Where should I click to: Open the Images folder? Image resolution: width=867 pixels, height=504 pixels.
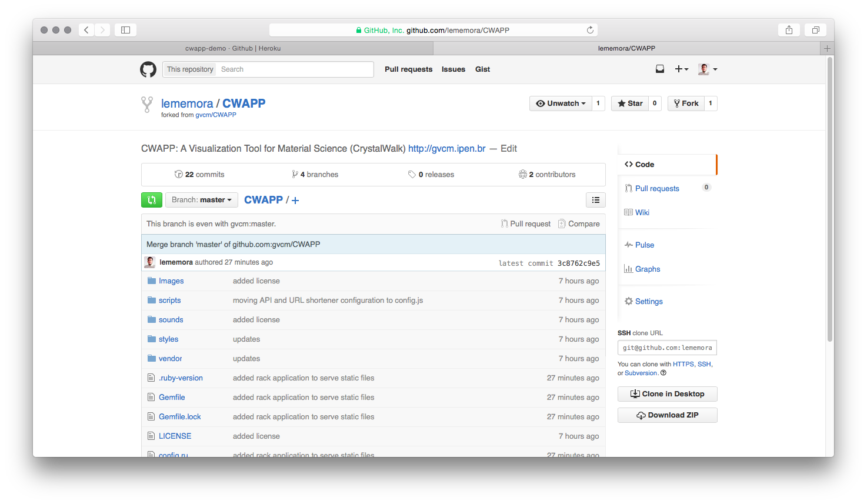pyautogui.click(x=171, y=281)
